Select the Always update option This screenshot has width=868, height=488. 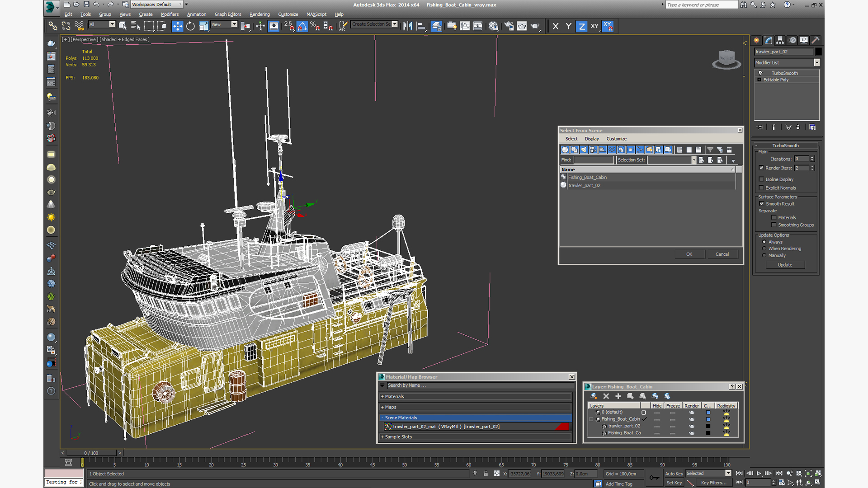point(764,242)
